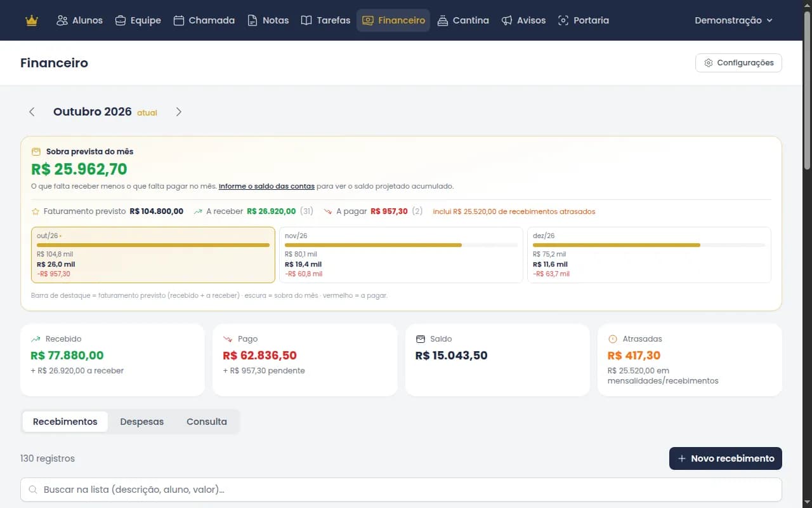Click the wallet icon beside Sobra prevista

[36, 152]
